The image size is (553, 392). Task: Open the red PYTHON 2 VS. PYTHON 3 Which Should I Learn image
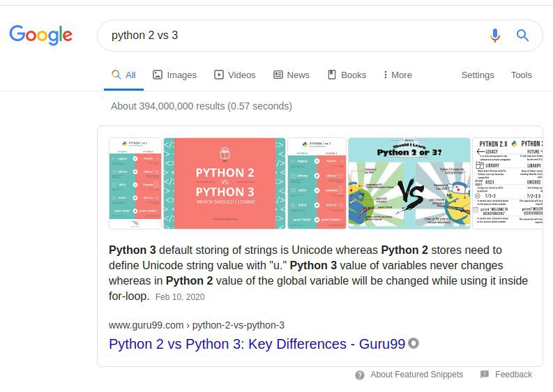tap(225, 183)
